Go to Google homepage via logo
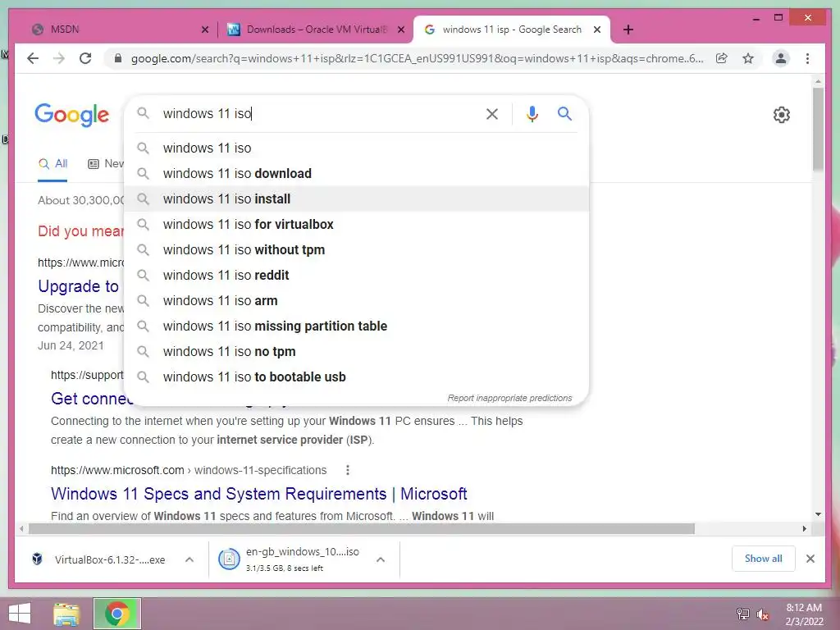The width and height of the screenshot is (840, 630). click(x=72, y=115)
